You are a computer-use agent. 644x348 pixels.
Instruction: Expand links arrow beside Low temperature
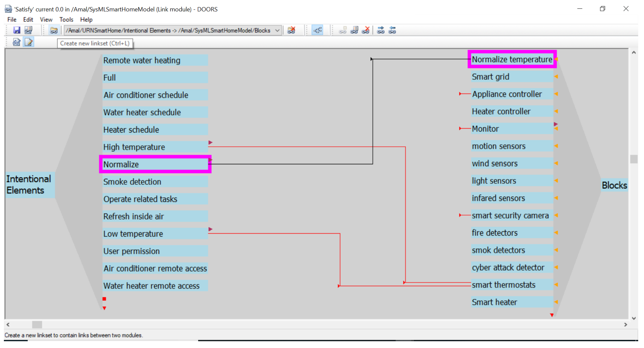click(211, 229)
